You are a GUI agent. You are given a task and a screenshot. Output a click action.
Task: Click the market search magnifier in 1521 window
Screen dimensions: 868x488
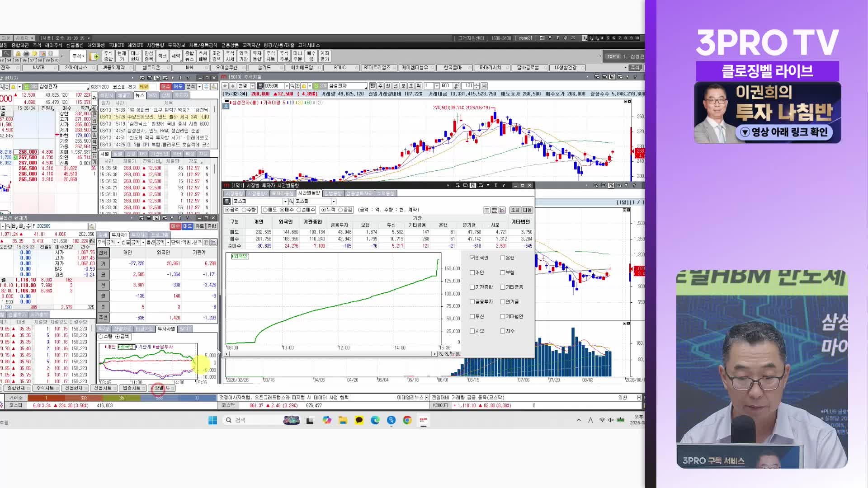click(x=291, y=202)
